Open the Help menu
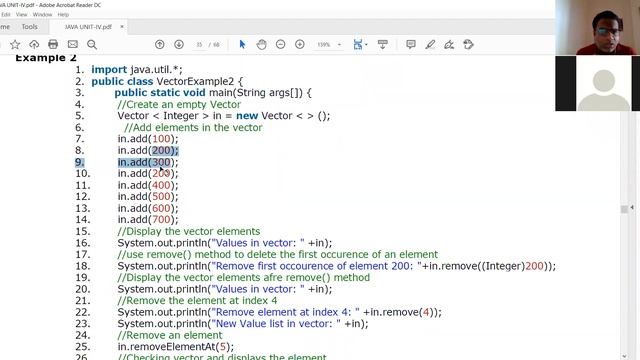The image size is (640, 360). (63, 15)
